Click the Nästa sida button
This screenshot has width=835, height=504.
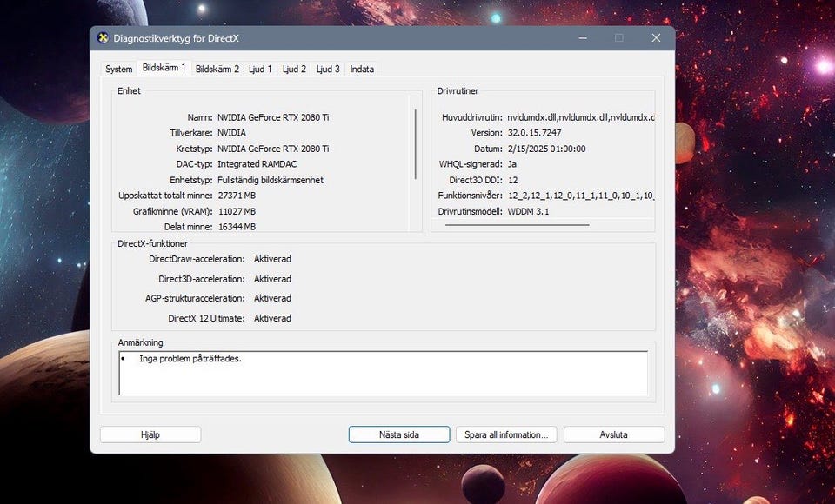(398, 434)
